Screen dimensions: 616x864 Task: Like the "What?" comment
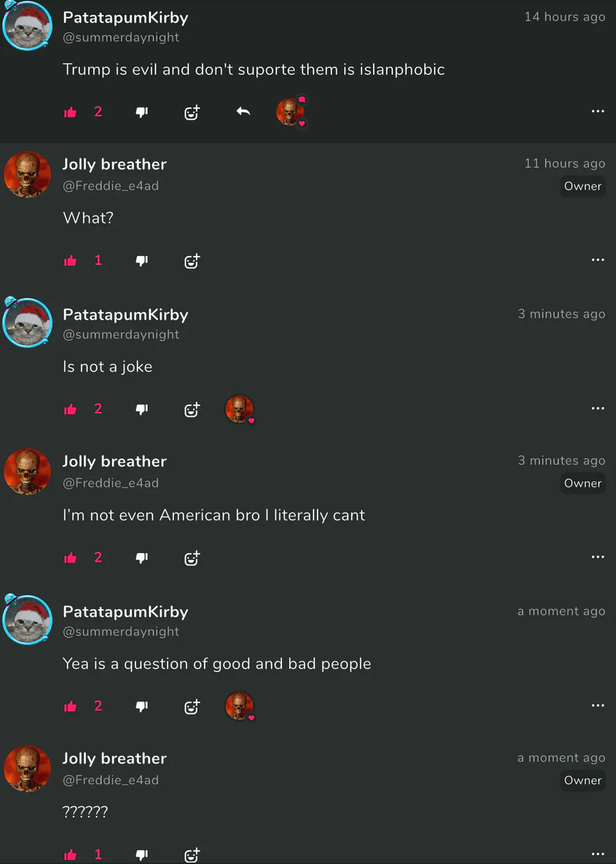tap(70, 261)
